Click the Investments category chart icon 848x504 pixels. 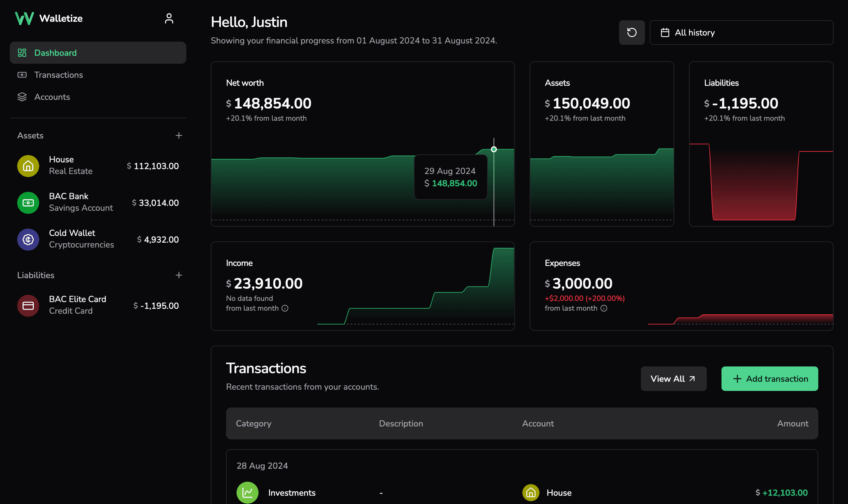pos(247,492)
